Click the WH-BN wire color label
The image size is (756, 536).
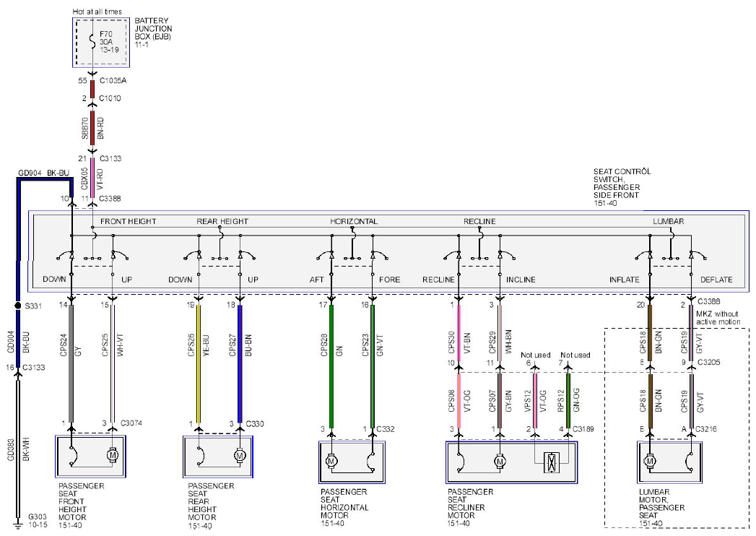tap(508, 342)
